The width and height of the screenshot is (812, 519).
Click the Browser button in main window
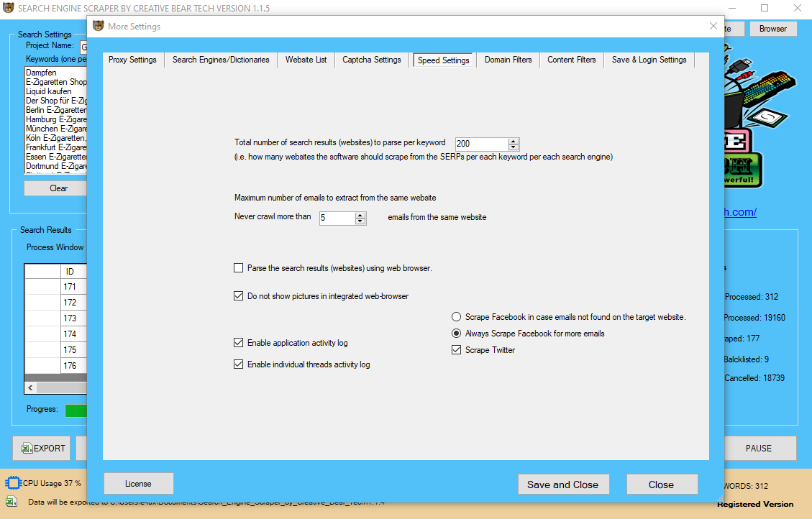772,29
